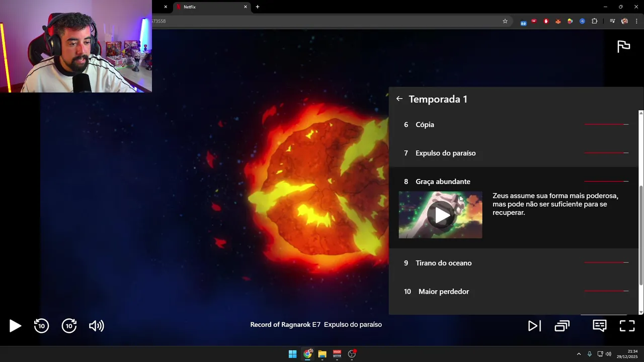Close the Netflix browser tab

pyautogui.click(x=246, y=7)
